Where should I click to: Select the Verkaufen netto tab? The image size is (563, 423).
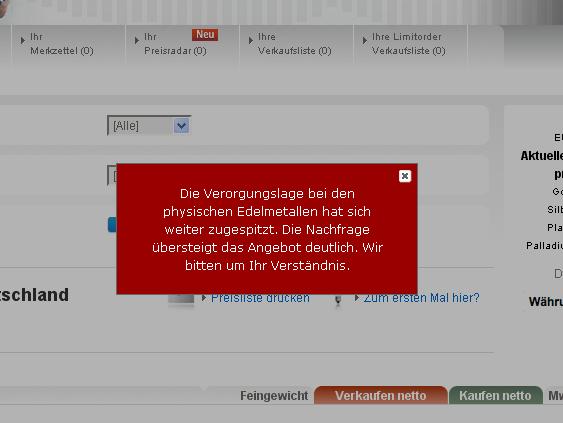pyautogui.click(x=381, y=395)
